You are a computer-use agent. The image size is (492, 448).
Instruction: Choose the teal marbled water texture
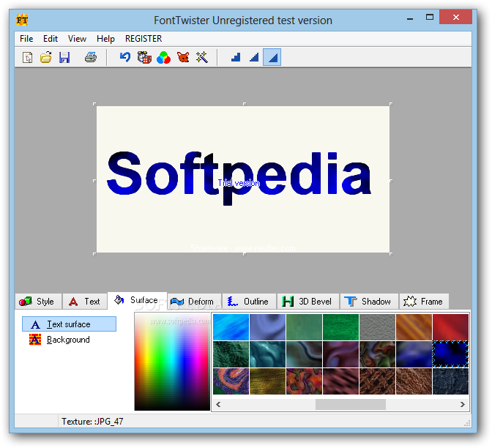pos(268,354)
